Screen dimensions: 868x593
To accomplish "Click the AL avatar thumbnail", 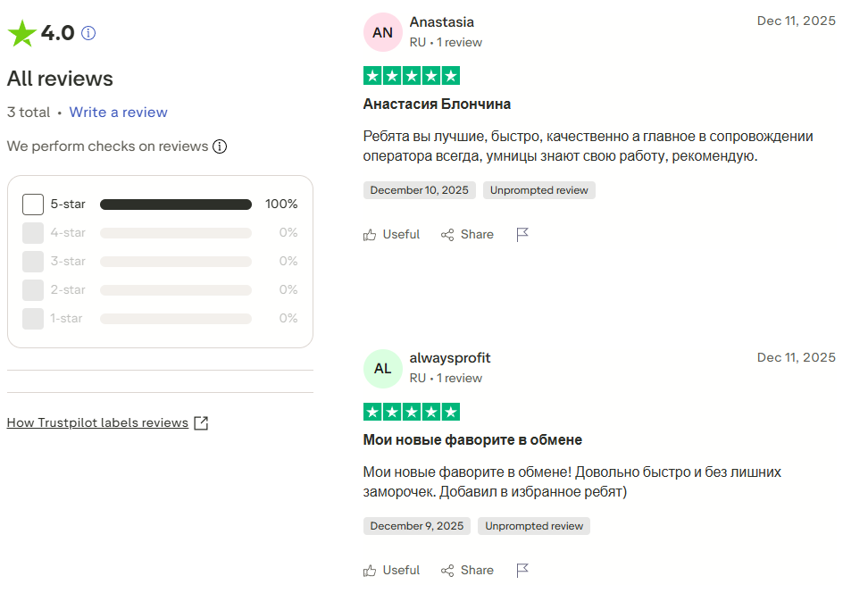I will click(x=382, y=368).
